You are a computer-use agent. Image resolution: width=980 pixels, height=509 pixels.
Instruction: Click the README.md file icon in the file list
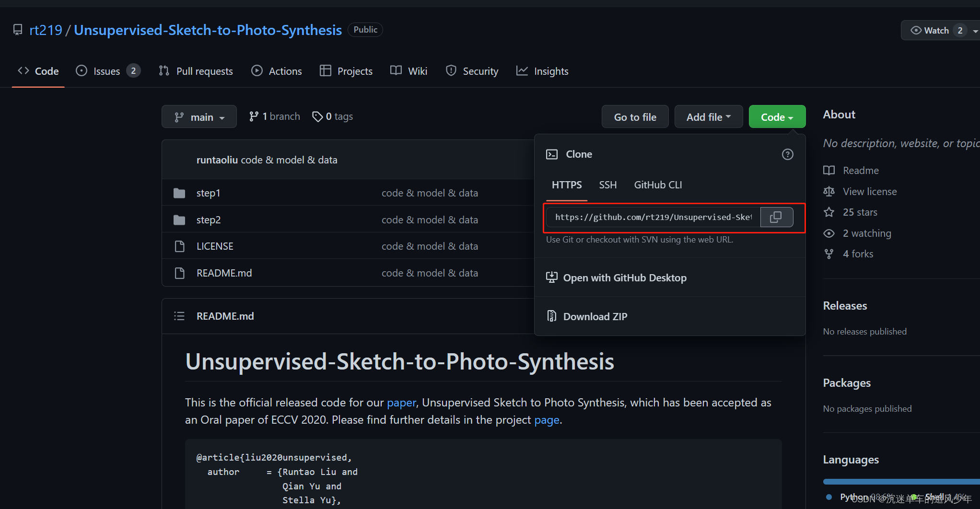pyautogui.click(x=180, y=273)
